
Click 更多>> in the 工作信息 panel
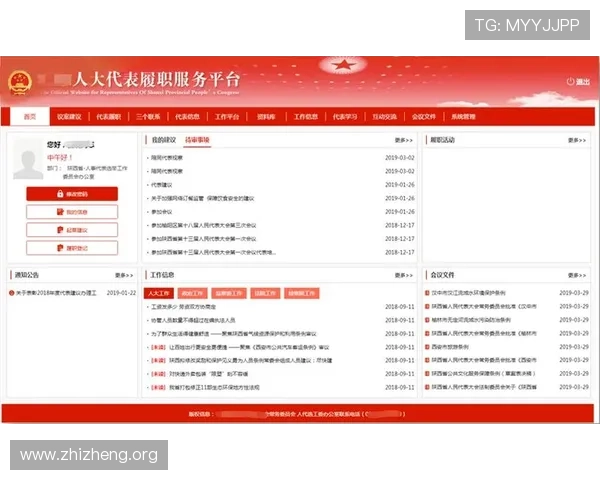pos(404,275)
